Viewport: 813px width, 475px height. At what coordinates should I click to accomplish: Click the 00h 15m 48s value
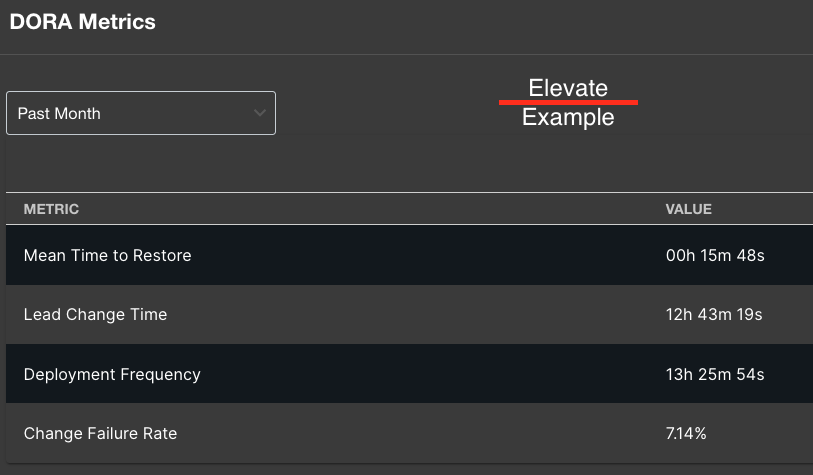(x=715, y=255)
